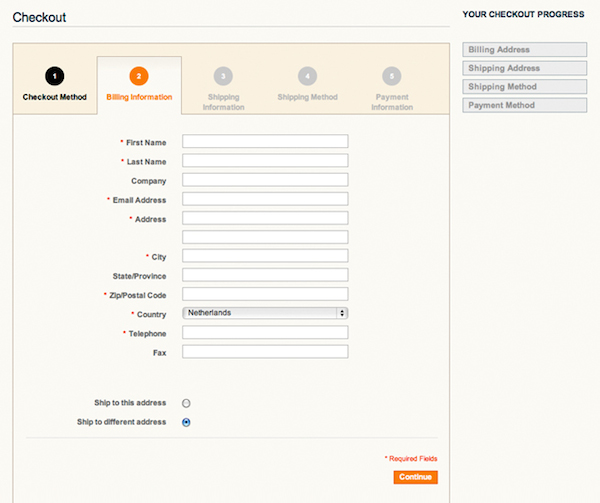Viewport: 600px width, 503px height.
Task: Focus the State/Province input field
Action: [x=265, y=275]
